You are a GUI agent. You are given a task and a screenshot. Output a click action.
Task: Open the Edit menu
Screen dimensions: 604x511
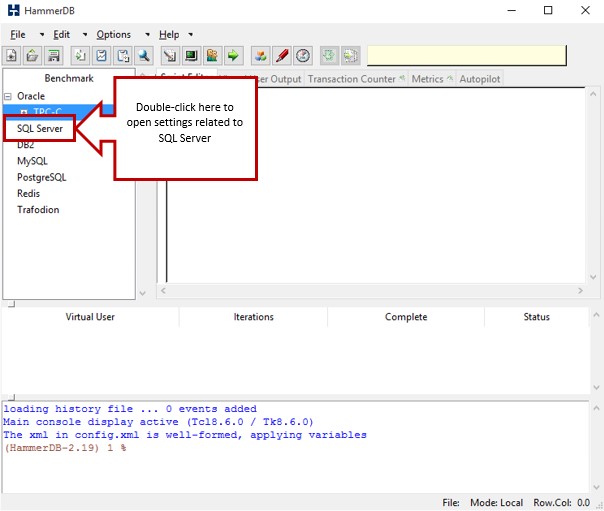(62, 35)
